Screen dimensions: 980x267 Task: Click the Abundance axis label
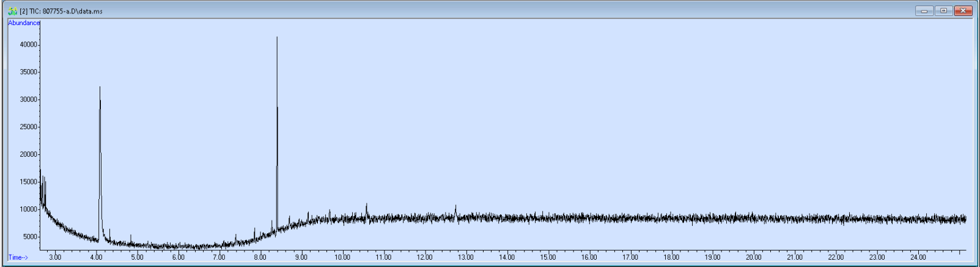coord(24,23)
